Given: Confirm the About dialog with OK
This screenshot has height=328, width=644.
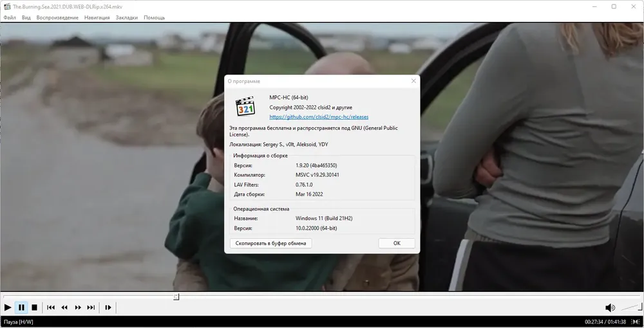Looking at the screenshot, I should (397, 243).
